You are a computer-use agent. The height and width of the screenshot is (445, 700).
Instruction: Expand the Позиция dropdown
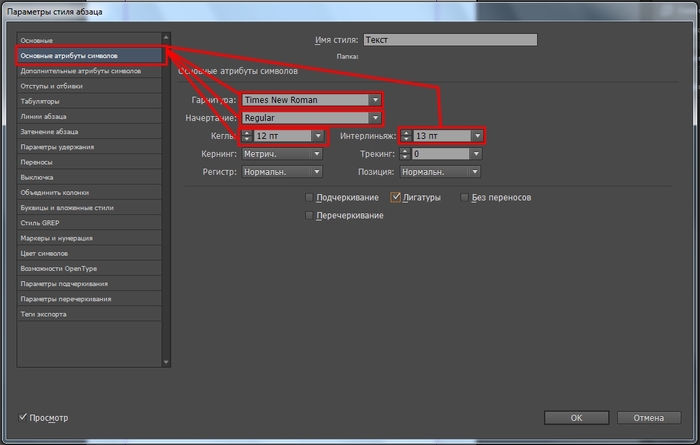pyautogui.click(x=475, y=172)
